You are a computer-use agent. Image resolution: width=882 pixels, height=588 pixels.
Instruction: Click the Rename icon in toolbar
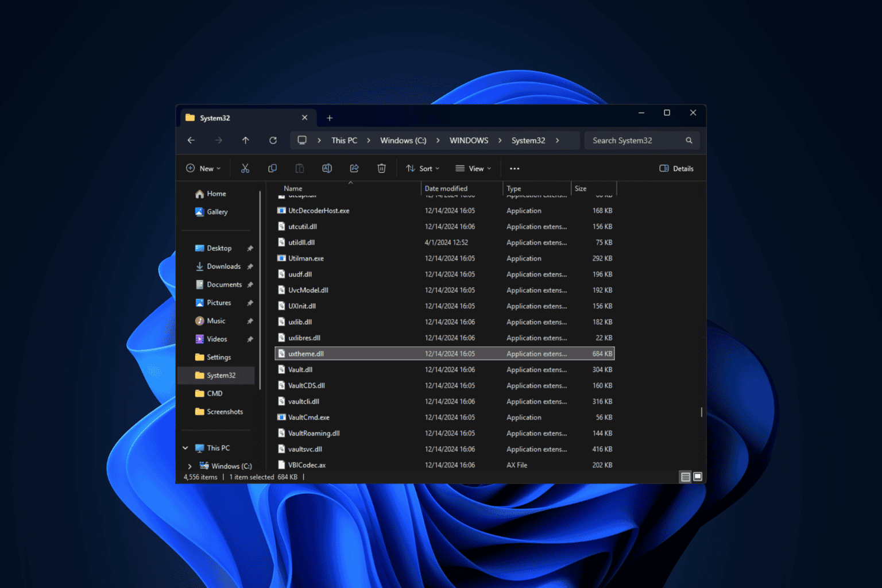327,168
